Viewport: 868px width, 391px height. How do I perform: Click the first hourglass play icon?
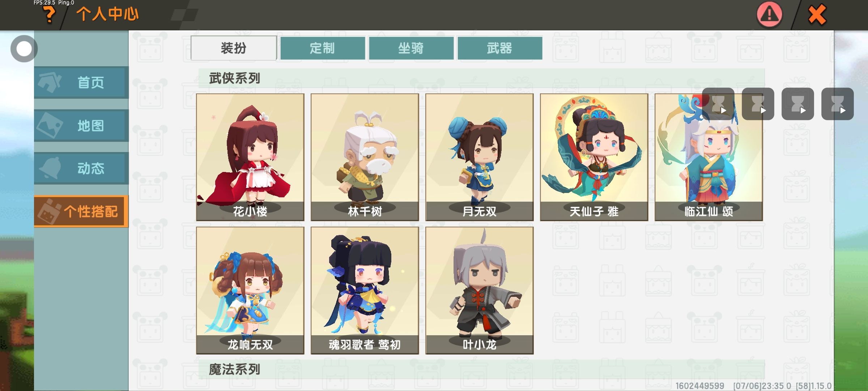click(x=718, y=104)
